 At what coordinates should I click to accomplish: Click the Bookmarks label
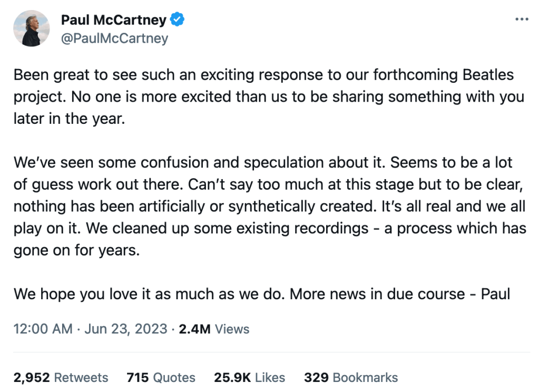[x=365, y=377]
